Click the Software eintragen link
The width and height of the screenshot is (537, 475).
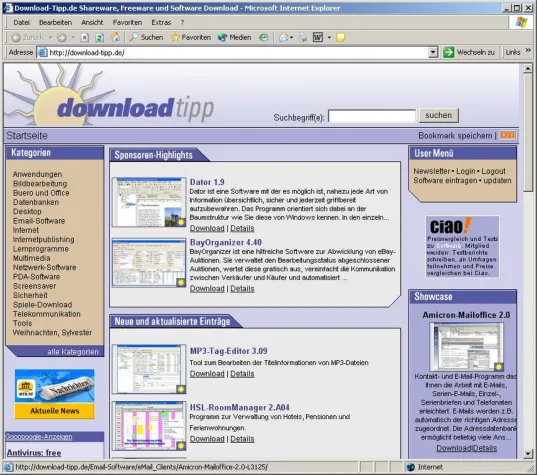tap(445, 180)
